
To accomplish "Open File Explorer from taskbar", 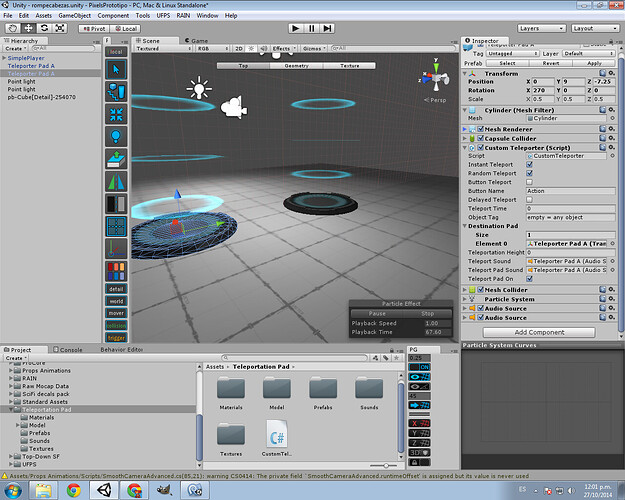I will pos(43,490).
